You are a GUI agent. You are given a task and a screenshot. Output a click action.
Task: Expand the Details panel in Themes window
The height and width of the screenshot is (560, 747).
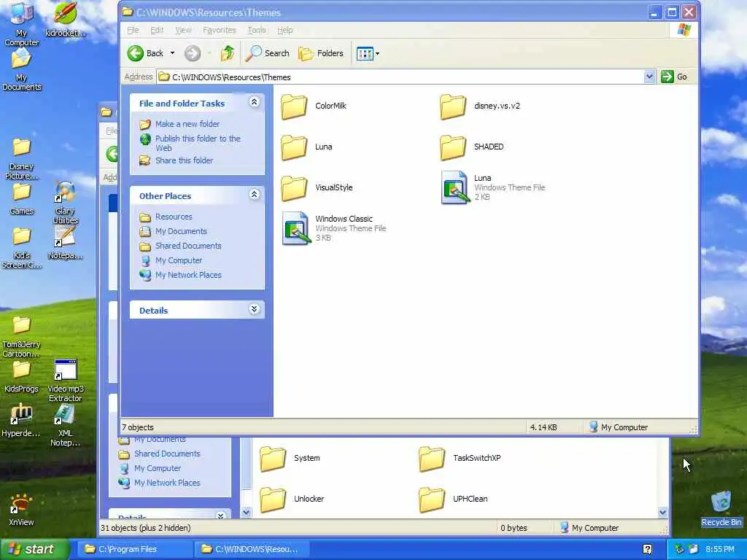tap(255, 309)
